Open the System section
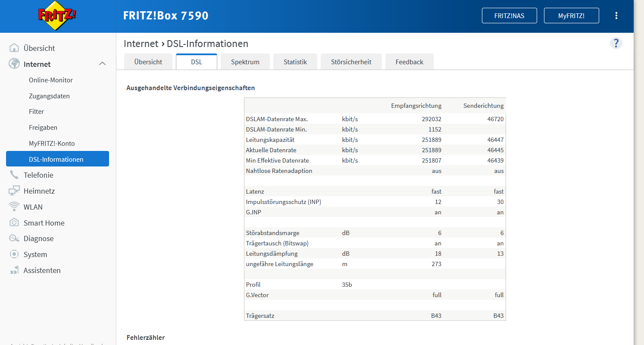644x345 pixels. pyautogui.click(x=35, y=254)
